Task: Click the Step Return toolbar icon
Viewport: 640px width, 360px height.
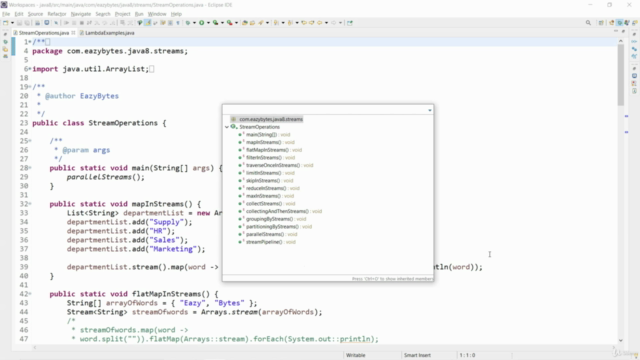Action: pyautogui.click(x=112, y=23)
